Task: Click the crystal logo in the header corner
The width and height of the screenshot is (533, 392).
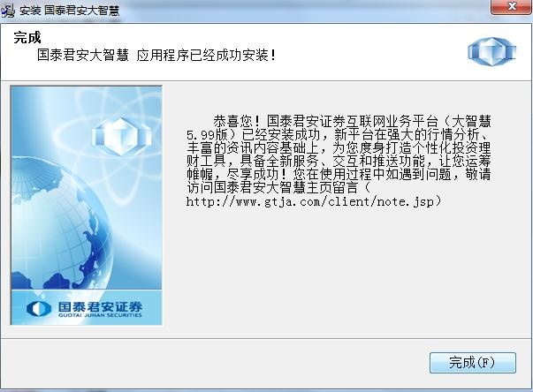Action: click(491, 52)
